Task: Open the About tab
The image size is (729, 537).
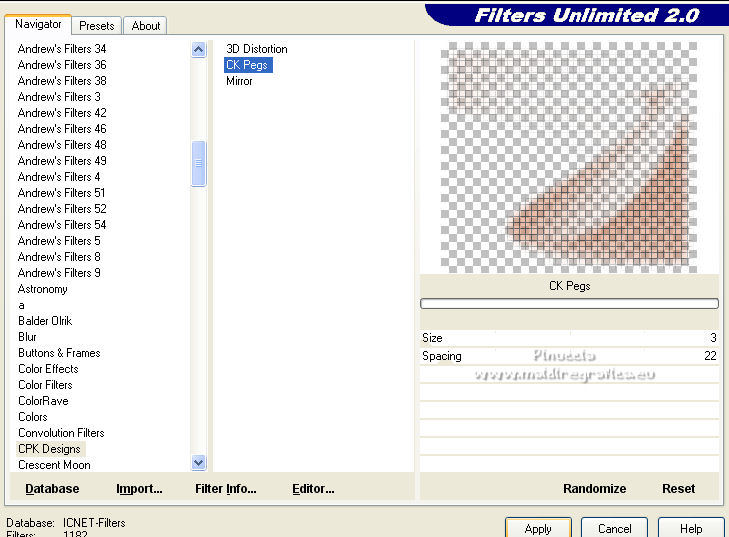Action: click(x=146, y=26)
